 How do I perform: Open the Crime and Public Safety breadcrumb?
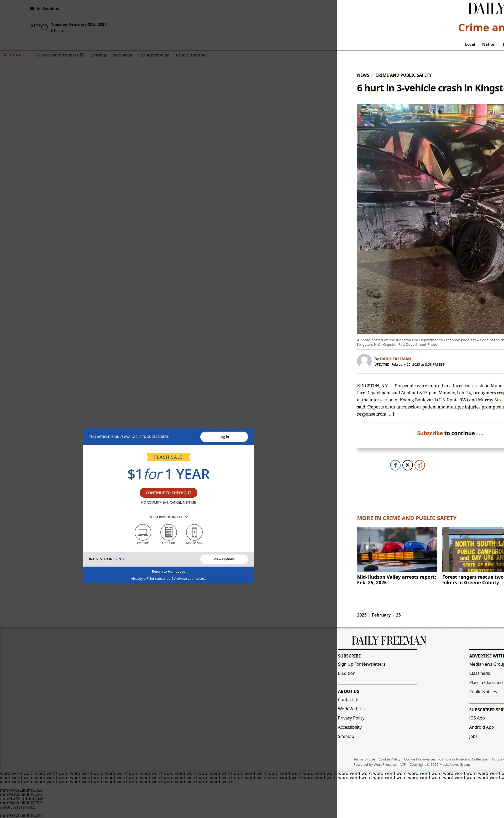[403, 75]
